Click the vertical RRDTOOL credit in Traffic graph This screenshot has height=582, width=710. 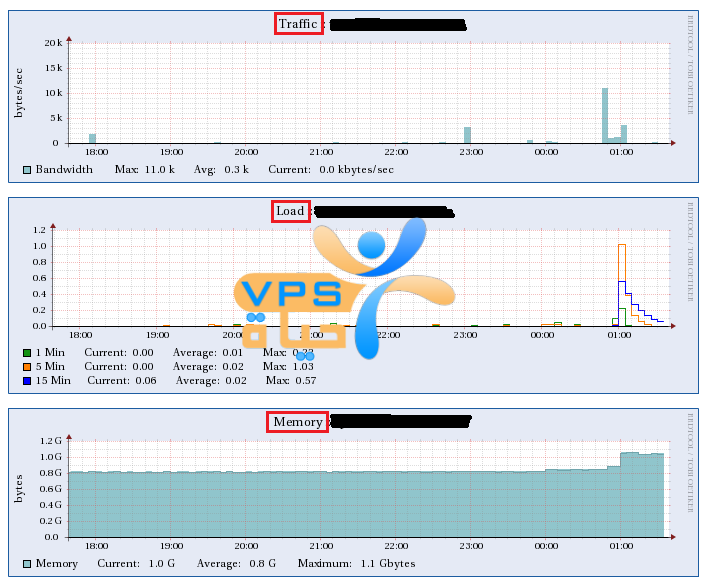[x=690, y=65]
